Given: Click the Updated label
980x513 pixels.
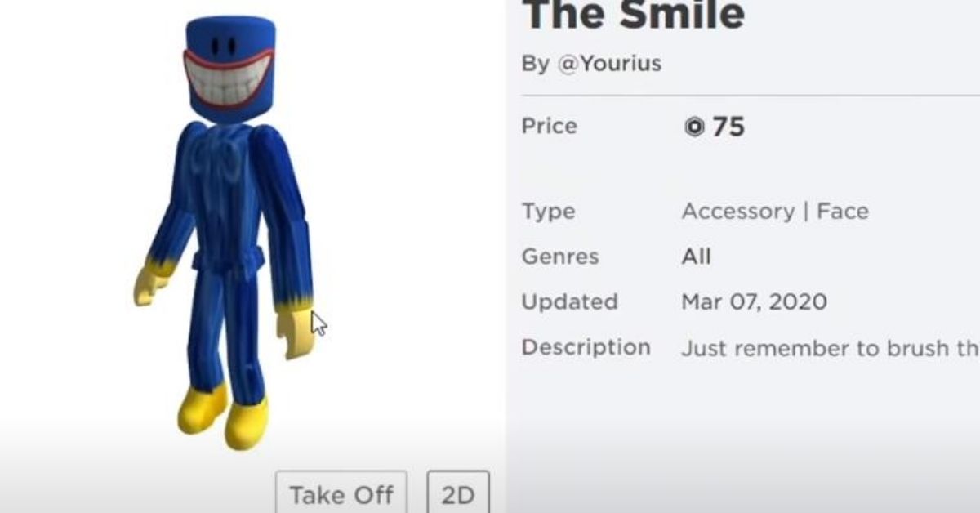Looking at the screenshot, I should tap(569, 302).
